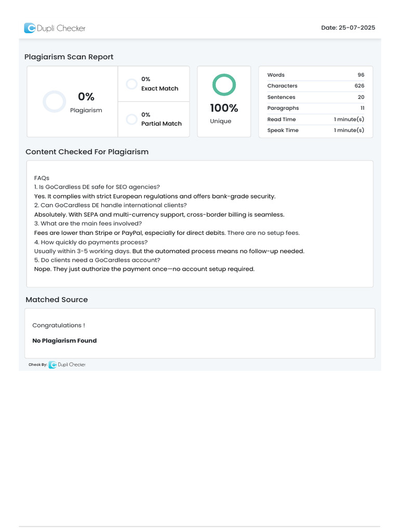Click question '3. What are the main fees involved?'
Viewport: 399px width, 532px height.
(88, 223)
